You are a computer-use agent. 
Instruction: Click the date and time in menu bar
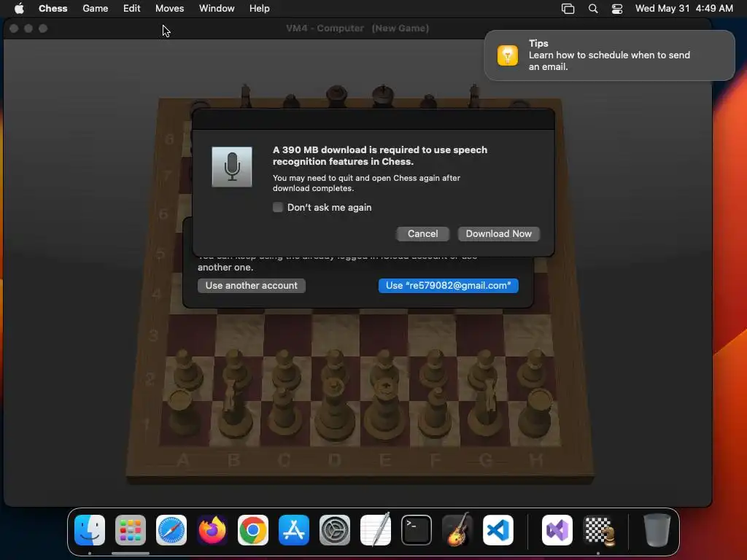(x=684, y=9)
